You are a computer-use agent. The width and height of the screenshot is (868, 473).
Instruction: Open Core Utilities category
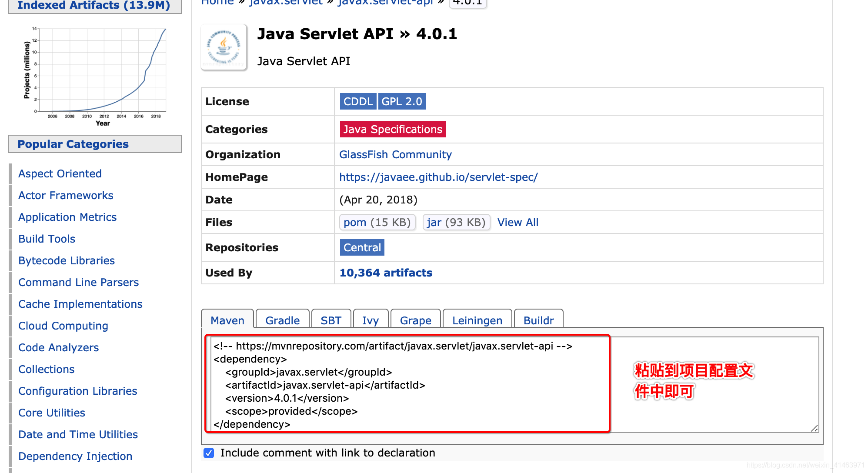[52, 413]
